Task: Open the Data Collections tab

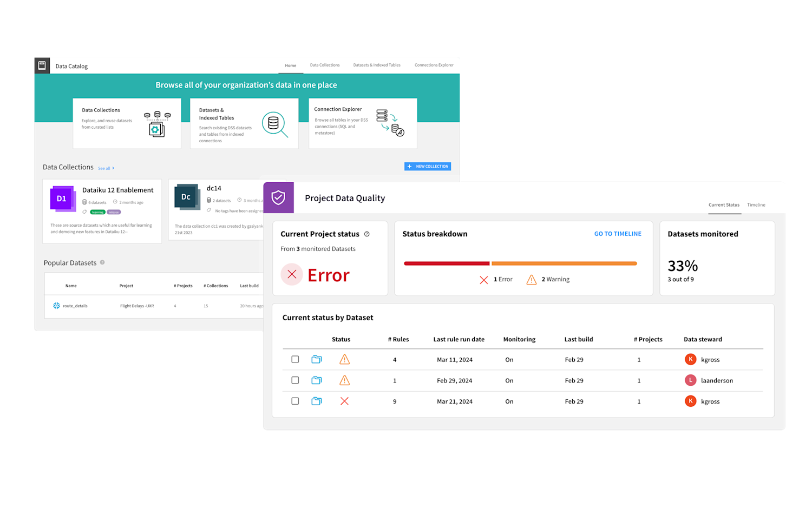Action: [325, 65]
